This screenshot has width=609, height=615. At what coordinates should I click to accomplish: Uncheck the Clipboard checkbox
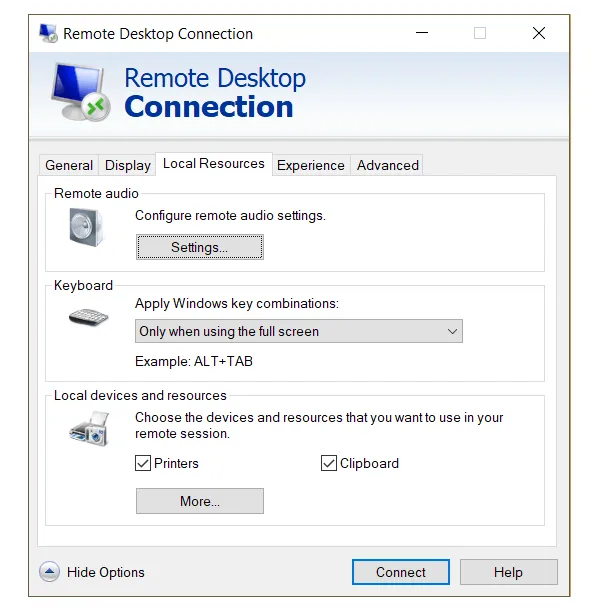pos(329,463)
